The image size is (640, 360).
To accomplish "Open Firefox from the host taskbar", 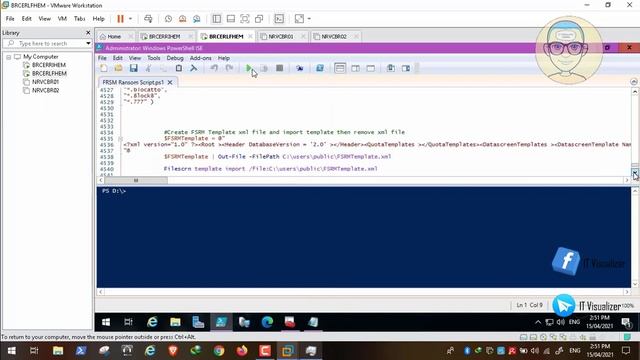I will click(242, 351).
